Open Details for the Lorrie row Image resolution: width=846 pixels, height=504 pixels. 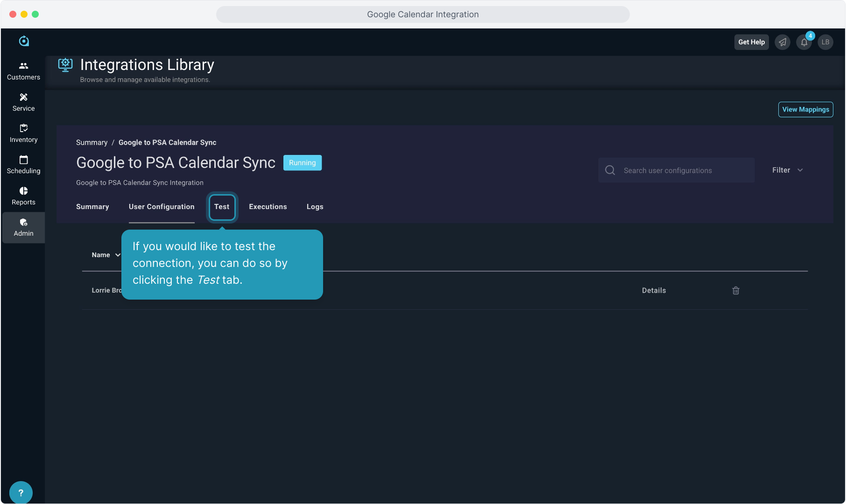(654, 290)
